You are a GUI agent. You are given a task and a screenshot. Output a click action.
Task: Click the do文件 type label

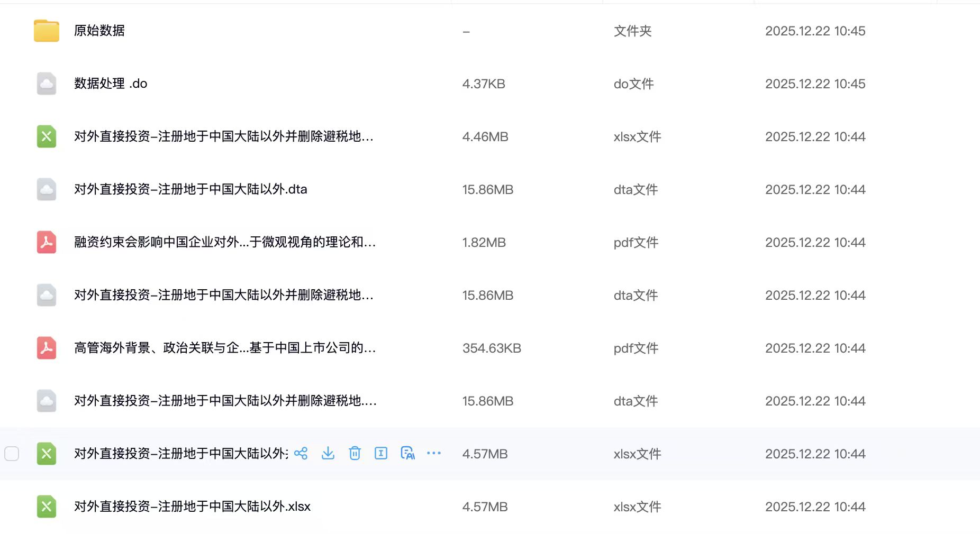[x=634, y=84]
